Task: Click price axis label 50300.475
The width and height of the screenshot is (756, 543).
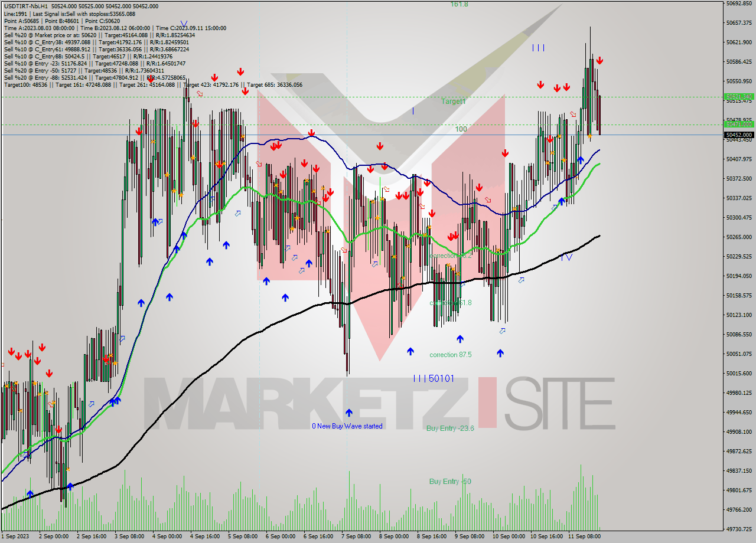Action: tap(739, 218)
